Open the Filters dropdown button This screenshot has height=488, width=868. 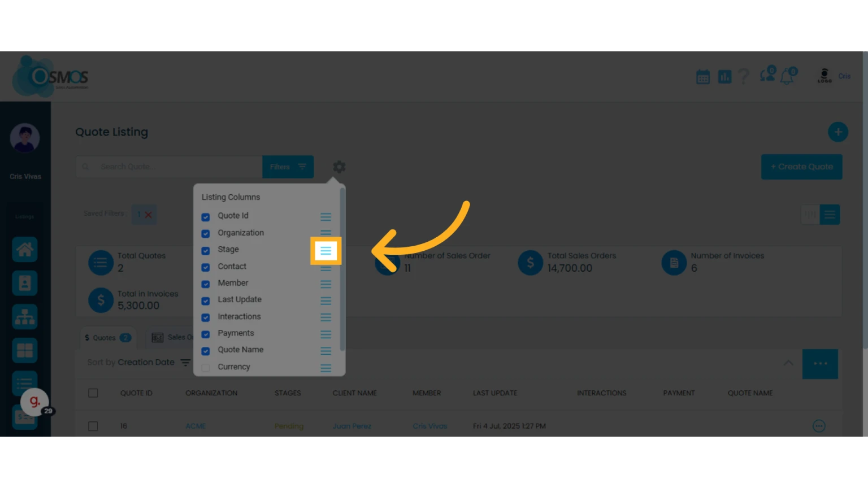[288, 167]
